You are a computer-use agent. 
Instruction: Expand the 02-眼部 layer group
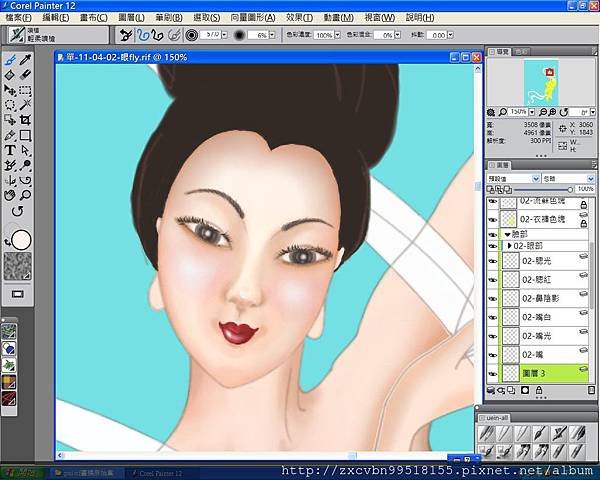point(509,246)
